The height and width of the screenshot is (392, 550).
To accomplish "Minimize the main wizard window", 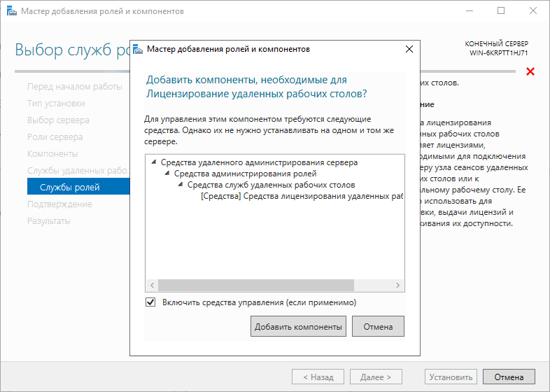I will click(470, 11).
